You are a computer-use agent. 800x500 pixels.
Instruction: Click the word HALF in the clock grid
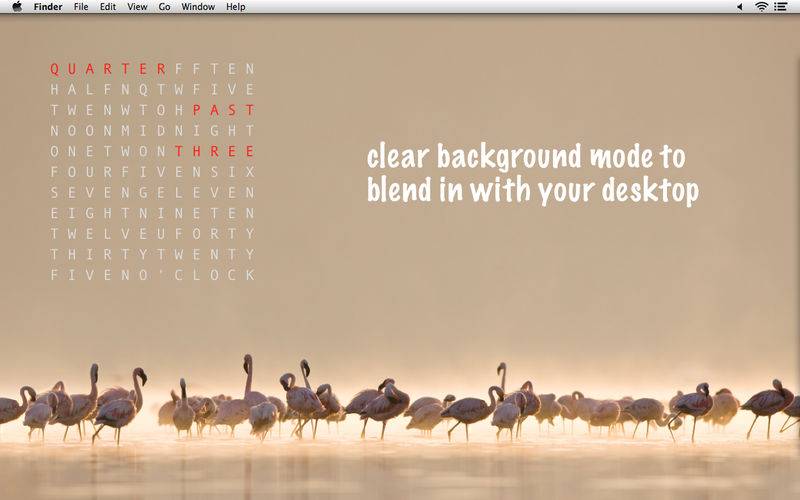[81, 89]
